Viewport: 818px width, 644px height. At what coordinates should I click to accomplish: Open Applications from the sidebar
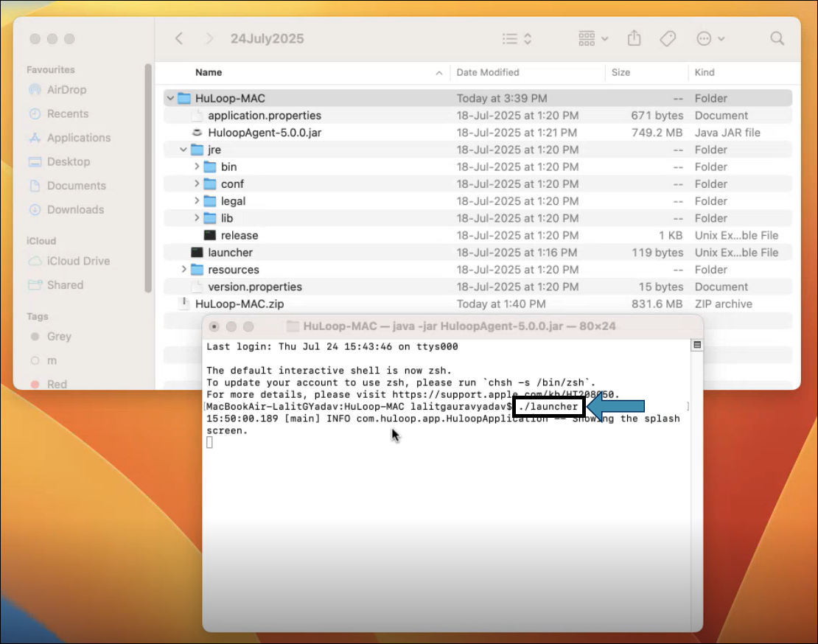78,138
